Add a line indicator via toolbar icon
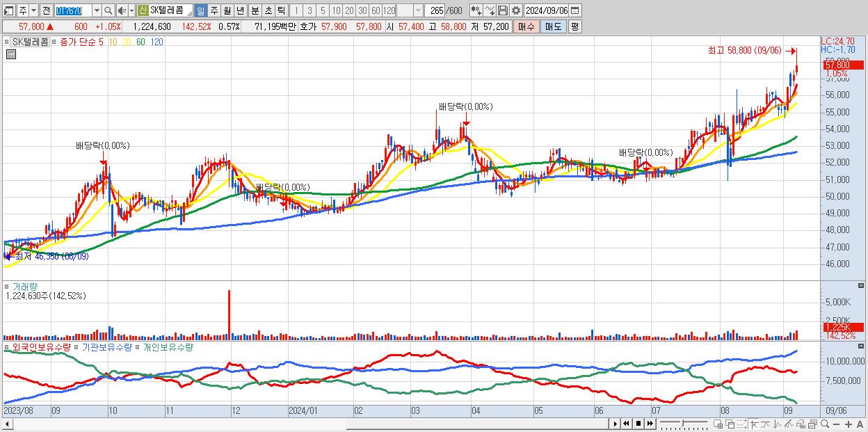This screenshot has height=432, width=868. (490, 11)
